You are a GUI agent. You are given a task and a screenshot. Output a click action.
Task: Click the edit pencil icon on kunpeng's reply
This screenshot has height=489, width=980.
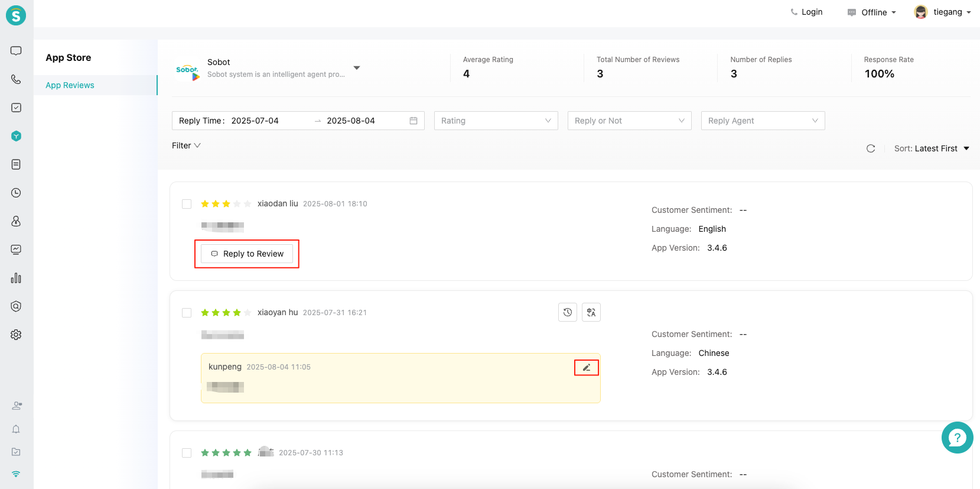[587, 368]
